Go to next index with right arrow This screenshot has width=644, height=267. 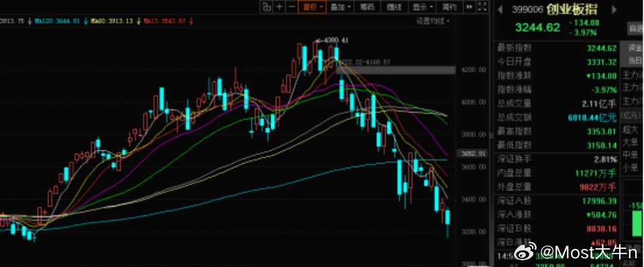pyautogui.click(x=614, y=9)
